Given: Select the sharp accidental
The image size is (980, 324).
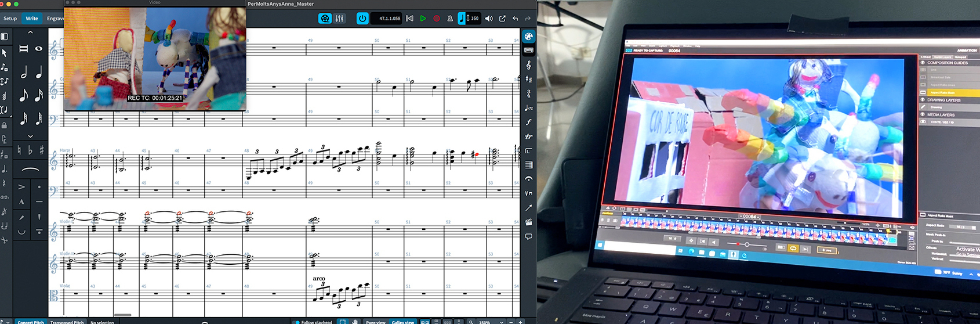Looking at the screenshot, I should tap(41, 150).
